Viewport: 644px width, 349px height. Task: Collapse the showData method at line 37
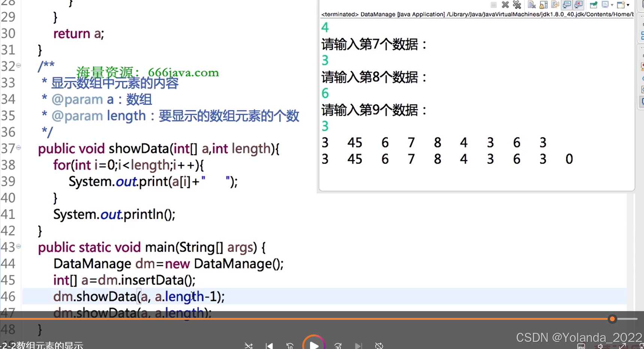pyautogui.click(x=18, y=148)
